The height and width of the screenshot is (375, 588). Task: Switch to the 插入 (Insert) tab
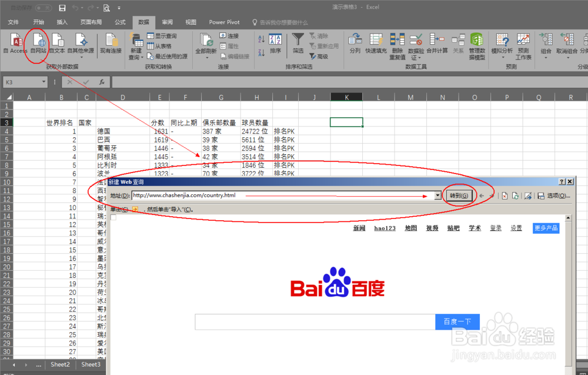pos(62,22)
